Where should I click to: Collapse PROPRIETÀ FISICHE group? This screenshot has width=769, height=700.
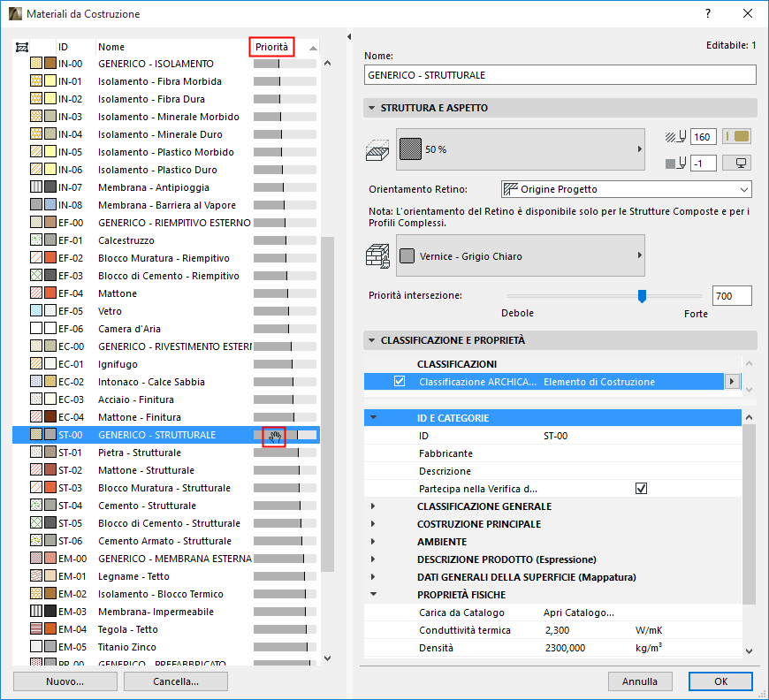coord(374,594)
